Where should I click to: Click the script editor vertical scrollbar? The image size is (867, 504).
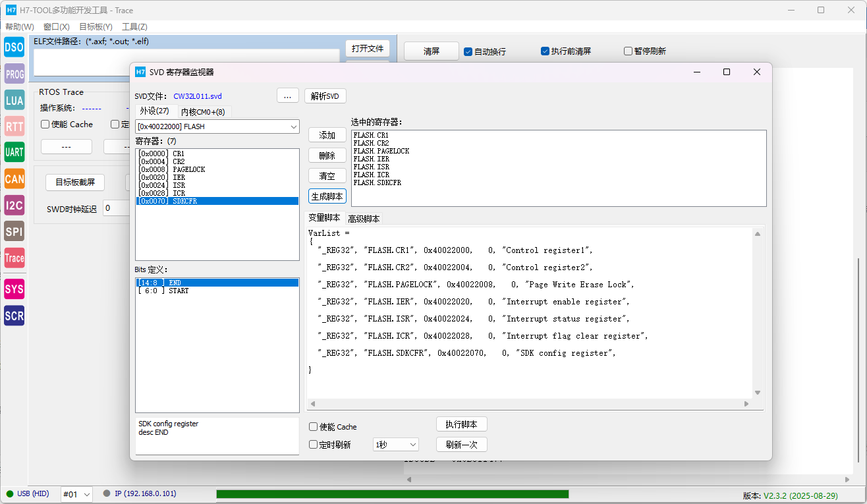758,313
